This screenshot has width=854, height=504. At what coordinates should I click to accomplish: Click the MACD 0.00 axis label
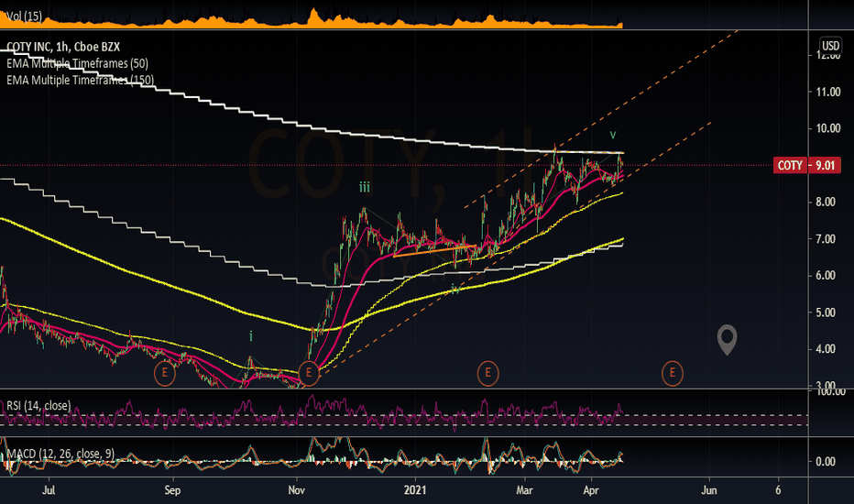click(x=826, y=462)
